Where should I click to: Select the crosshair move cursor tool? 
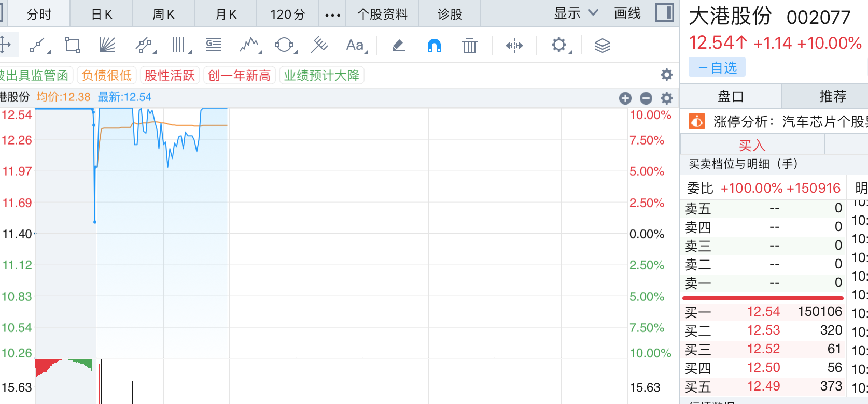[5, 45]
